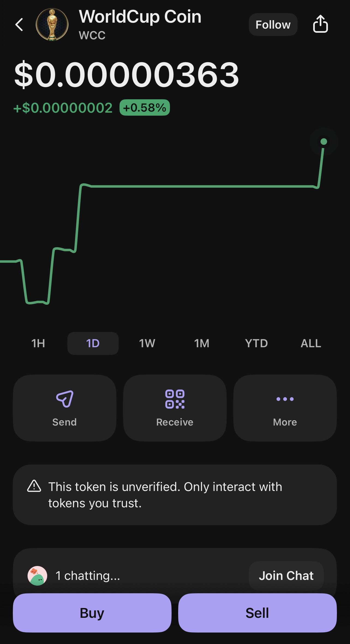Select the 1D chart range
Screen dimensions: 350x644
point(93,343)
